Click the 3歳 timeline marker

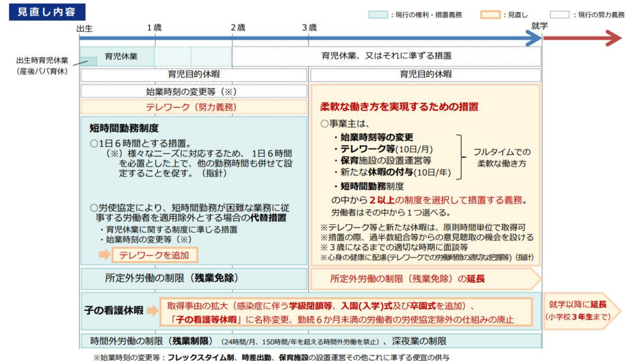[309, 27]
